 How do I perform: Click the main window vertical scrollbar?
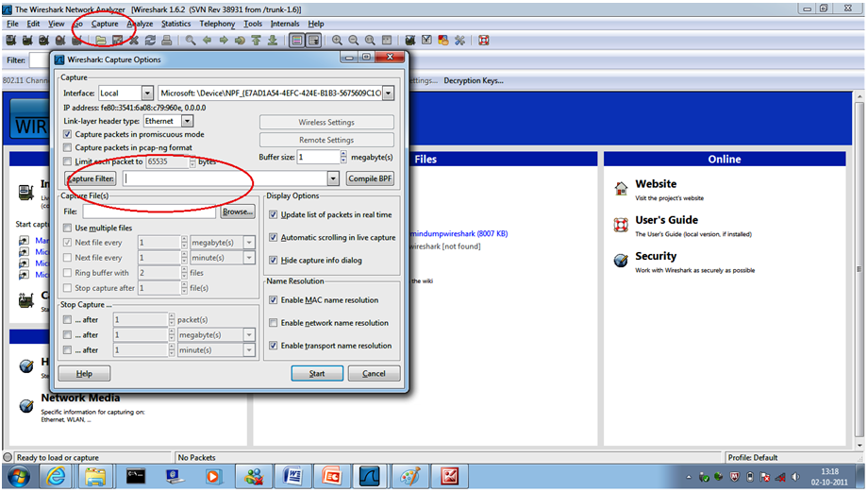(860, 270)
